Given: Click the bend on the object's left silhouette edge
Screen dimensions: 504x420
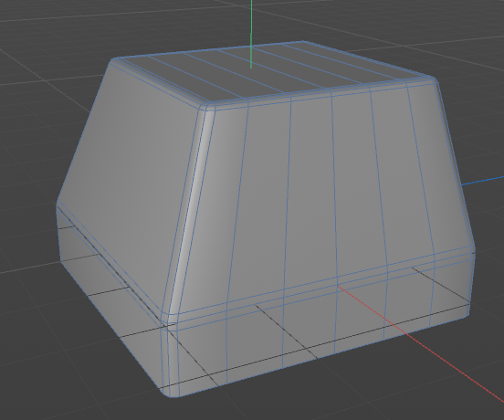Looking at the screenshot, I should (58, 204).
